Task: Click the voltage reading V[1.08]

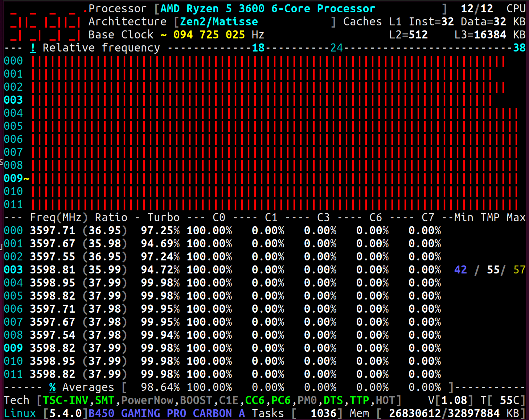Action: pos(451,400)
